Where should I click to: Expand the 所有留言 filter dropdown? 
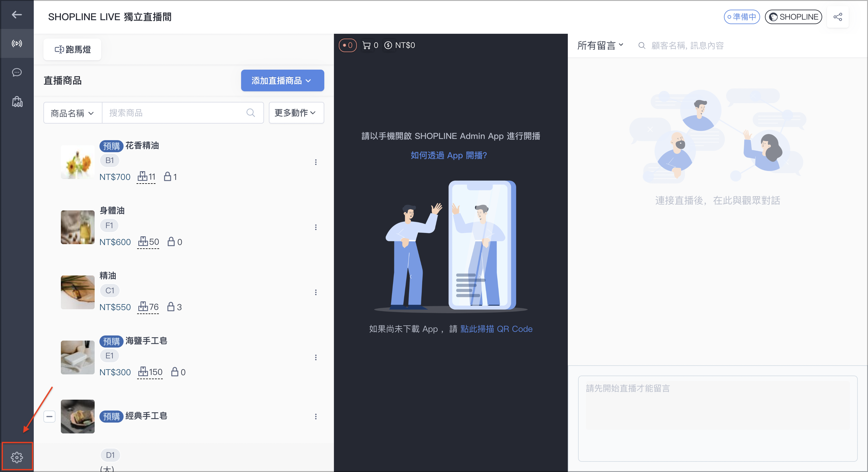pyautogui.click(x=600, y=45)
